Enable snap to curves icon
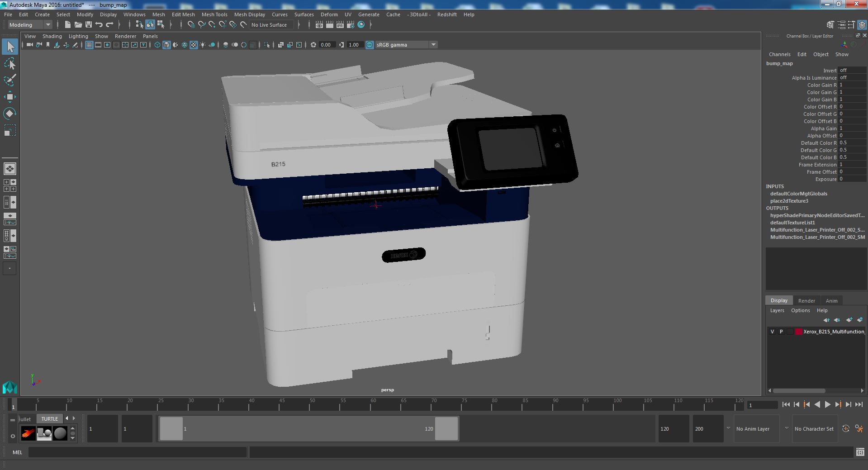This screenshot has width=868, height=470. (201, 25)
